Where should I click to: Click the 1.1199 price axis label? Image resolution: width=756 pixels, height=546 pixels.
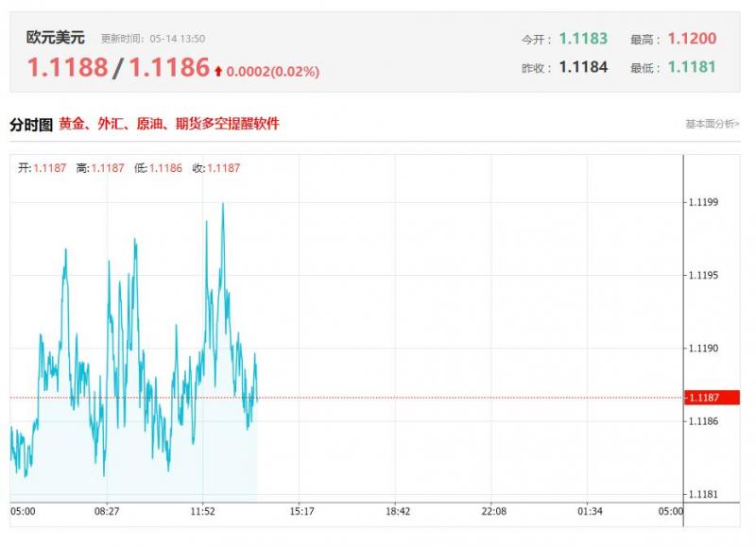click(703, 202)
